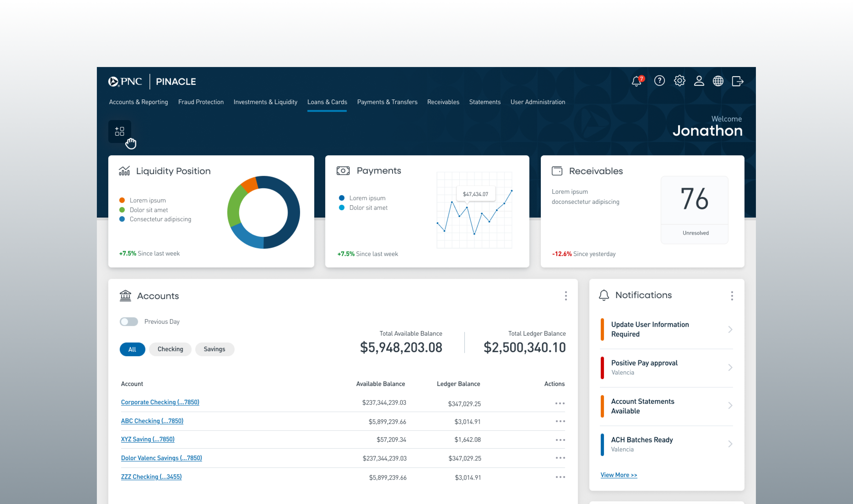Click the Payments card money icon
Viewport: 853px width, 504px height.
(343, 171)
